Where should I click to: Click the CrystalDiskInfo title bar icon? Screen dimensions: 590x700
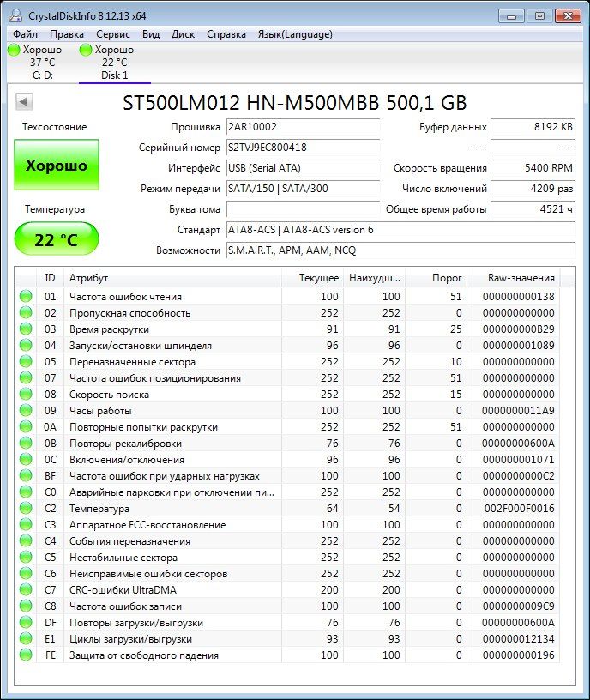(15, 15)
